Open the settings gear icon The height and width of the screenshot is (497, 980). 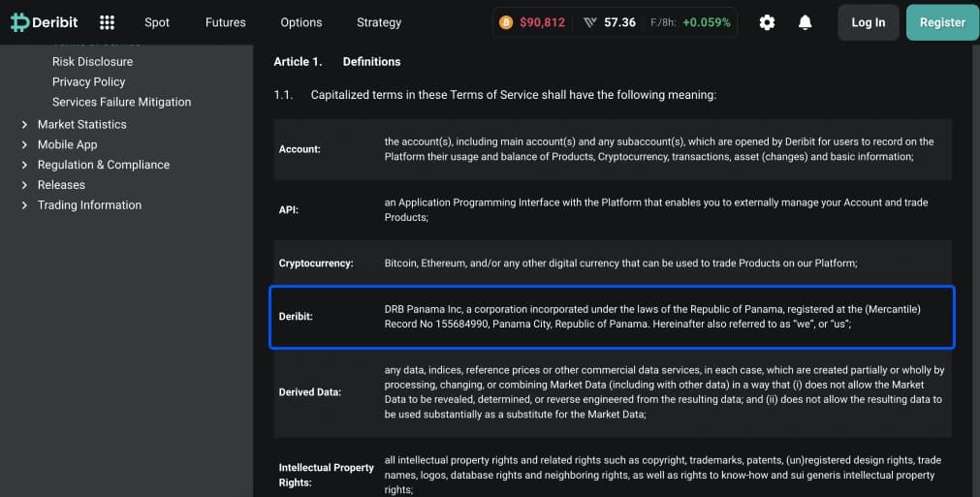tap(767, 22)
